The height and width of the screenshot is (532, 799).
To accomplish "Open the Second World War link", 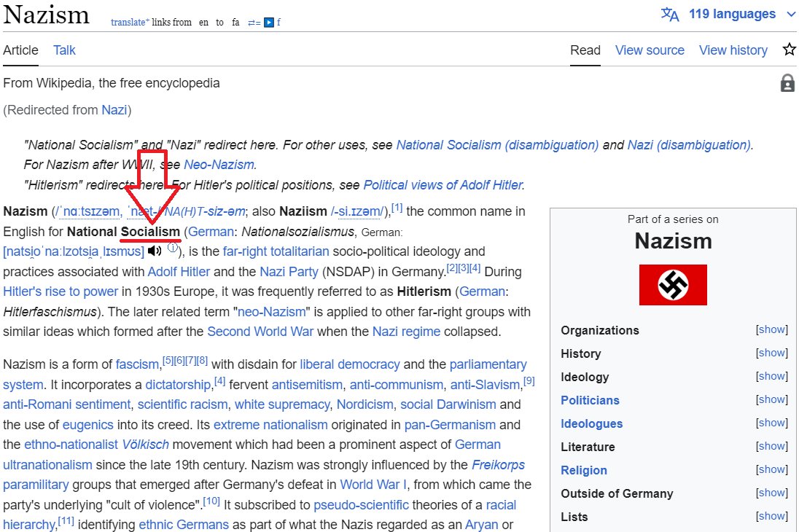I will tap(260, 332).
